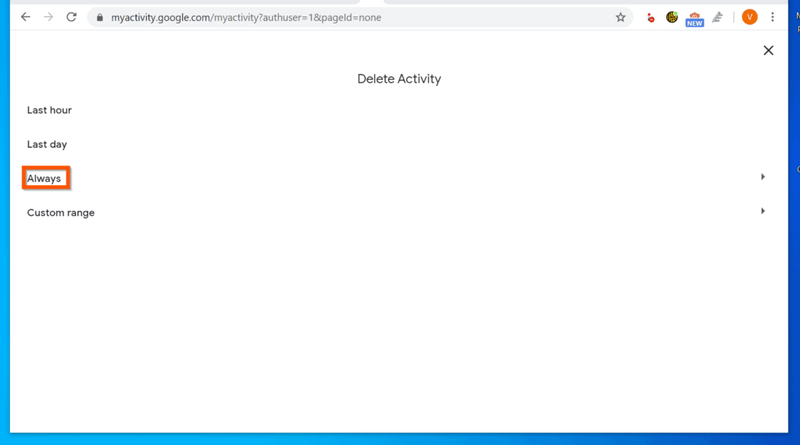The height and width of the screenshot is (445, 800).
Task: Select the Last hour option
Action: [x=49, y=110]
